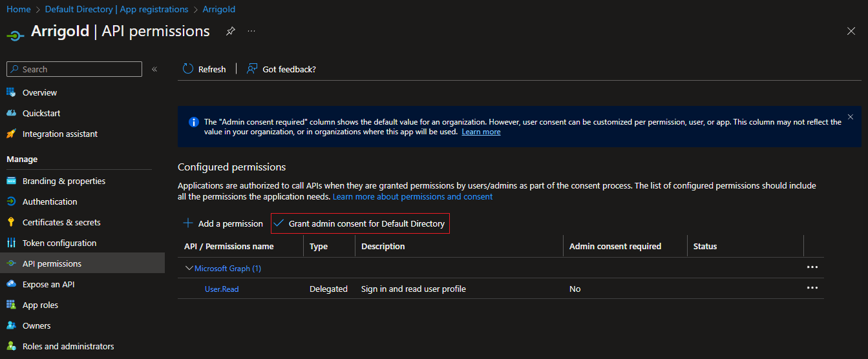Follow the Learn more link in the banner
868x359 pixels.
(481, 132)
